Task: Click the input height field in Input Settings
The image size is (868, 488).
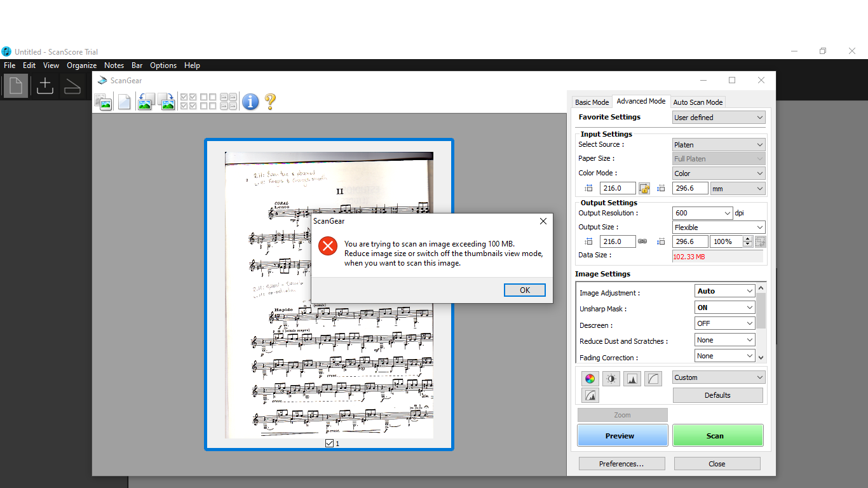Action: coord(691,188)
